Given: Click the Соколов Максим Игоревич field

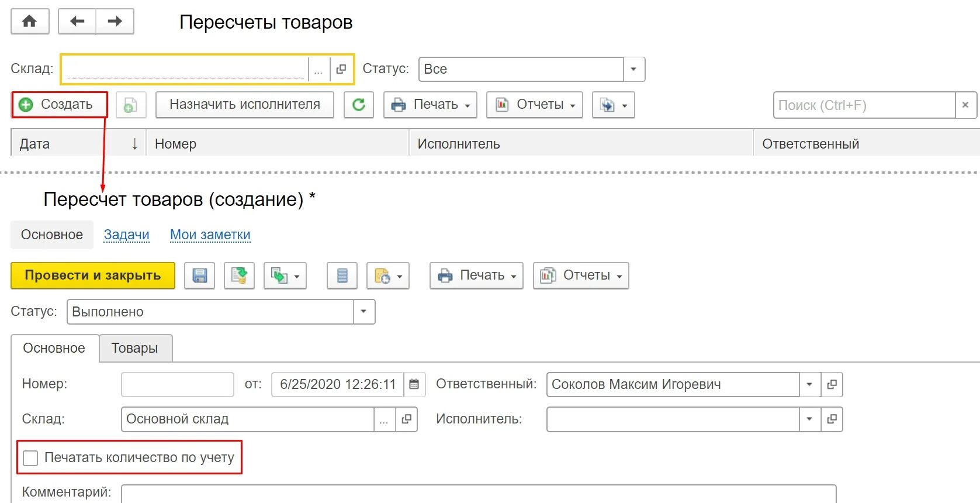Looking at the screenshot, I should (673, 385).
